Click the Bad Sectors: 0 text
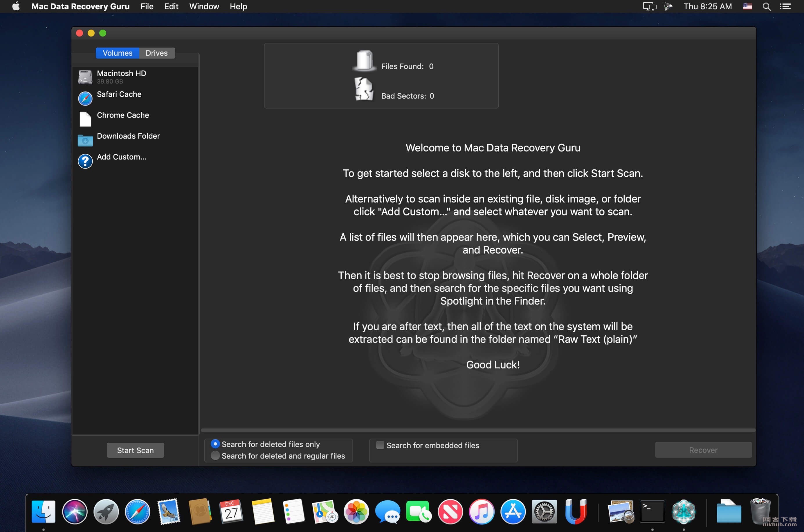Viewport: 804px width, 532px height. pos(408,96)
